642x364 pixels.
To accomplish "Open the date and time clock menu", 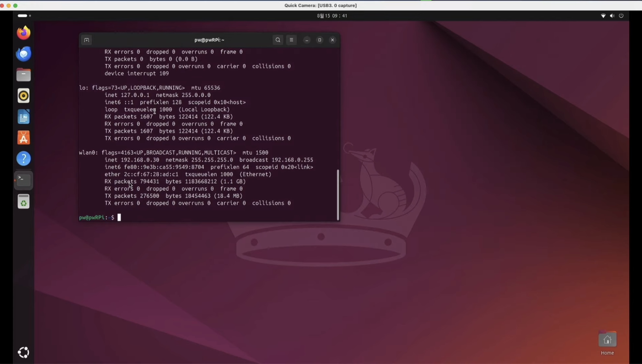I will point(332,16).
